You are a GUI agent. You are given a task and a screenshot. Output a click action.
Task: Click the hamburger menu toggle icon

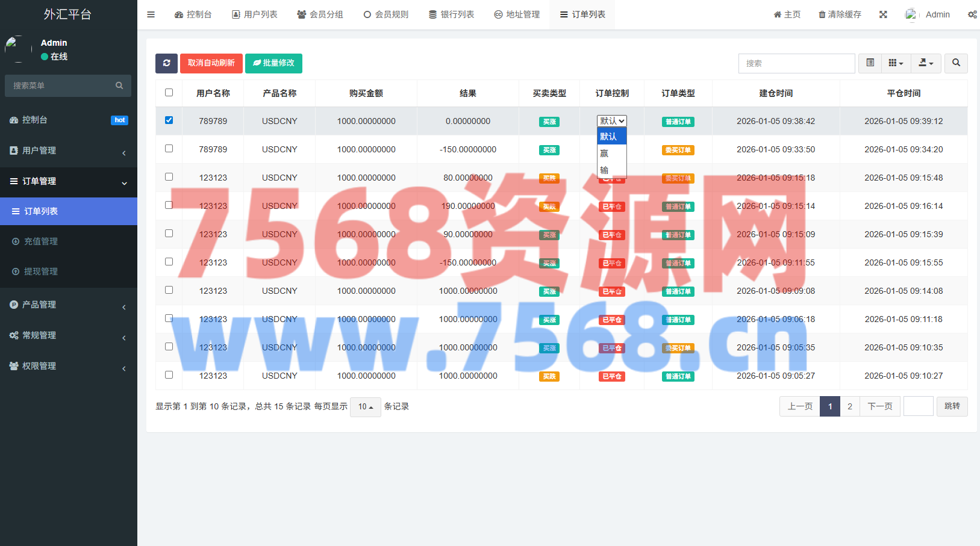[x=151, y=14]
